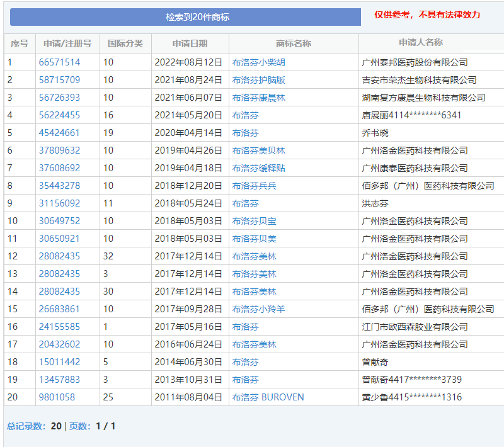The height and width of the screenshot is (447, 504).
Task: View trademark record 31156092
Action: pyautogui.click(x=59, y=203)
